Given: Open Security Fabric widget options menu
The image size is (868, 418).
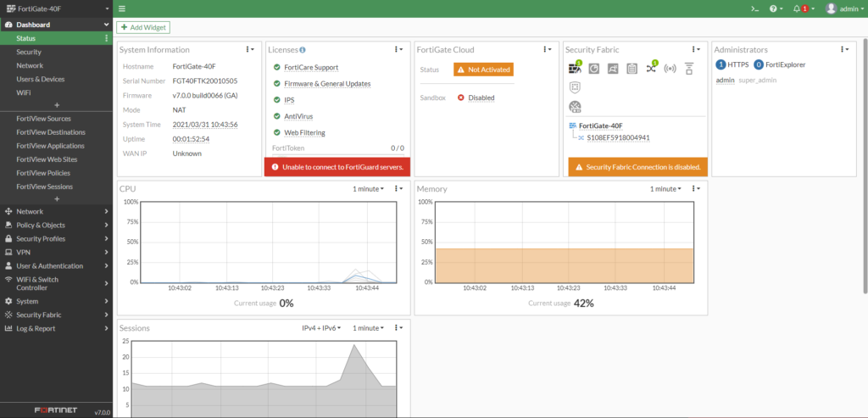Looking at the screenshot, I should [x=695, y=49].
